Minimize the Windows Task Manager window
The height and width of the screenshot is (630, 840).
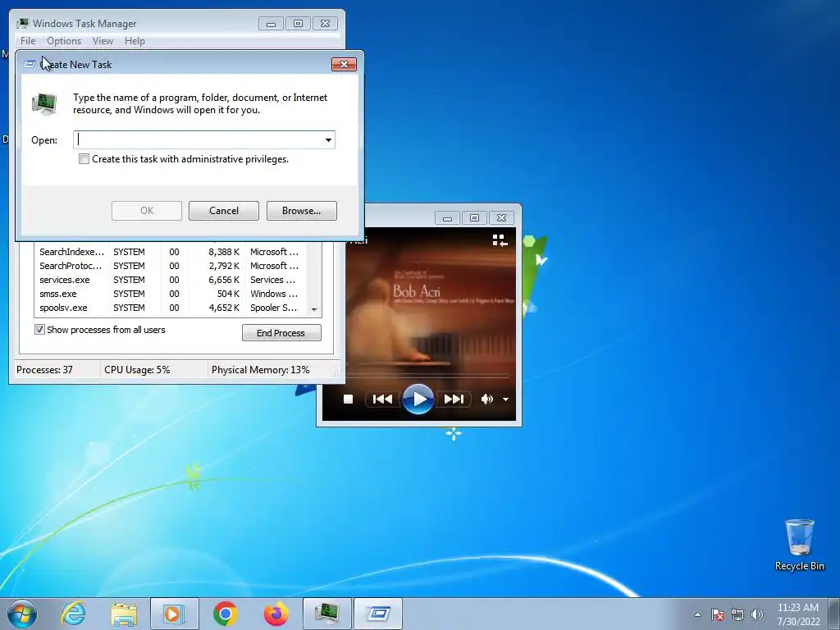point(271,24)
